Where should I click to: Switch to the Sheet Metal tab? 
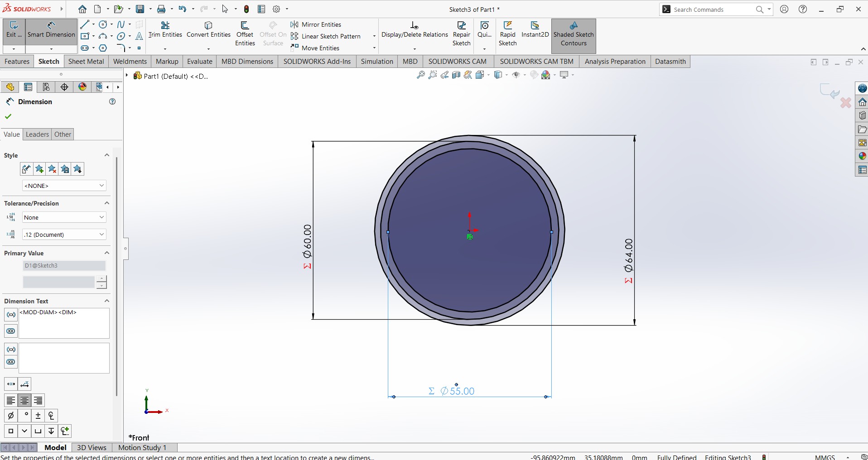(86, 62)
